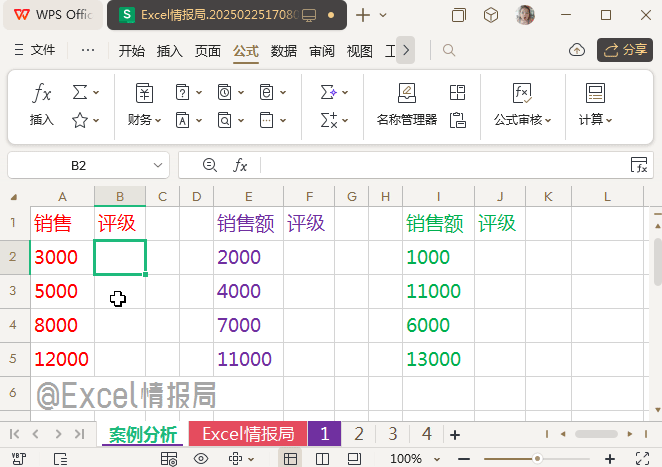This screenshot has width=662, height=467.
Task: Switch to Page Layout view in status bar
Action: 322,459
